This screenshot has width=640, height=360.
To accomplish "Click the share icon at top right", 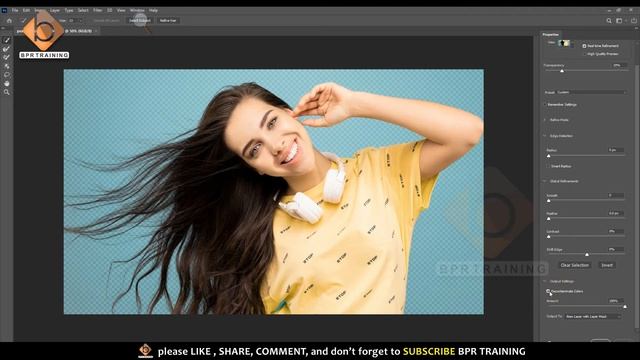I will (634, 20).
